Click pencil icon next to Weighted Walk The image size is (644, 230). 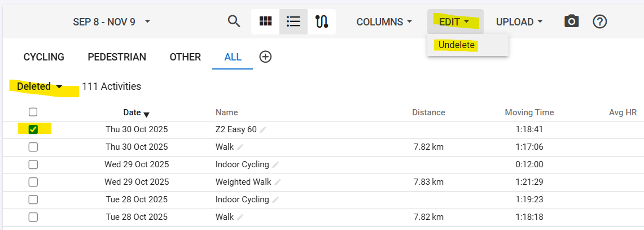[x=278, y=183]
